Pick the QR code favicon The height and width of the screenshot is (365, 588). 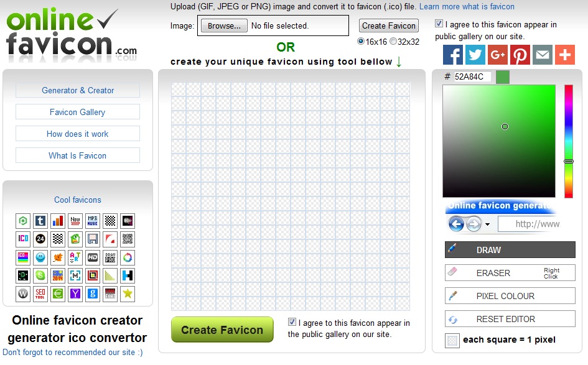(128, 239)
